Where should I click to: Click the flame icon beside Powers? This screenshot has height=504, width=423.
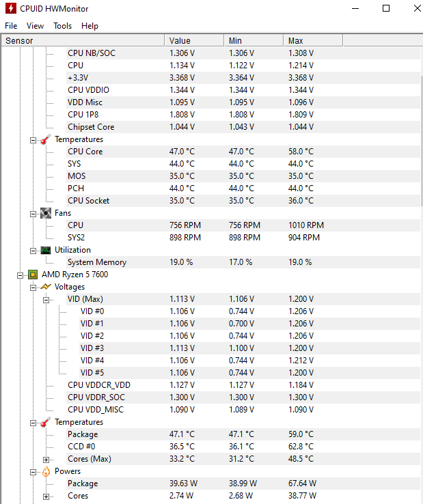click(46, 471)
